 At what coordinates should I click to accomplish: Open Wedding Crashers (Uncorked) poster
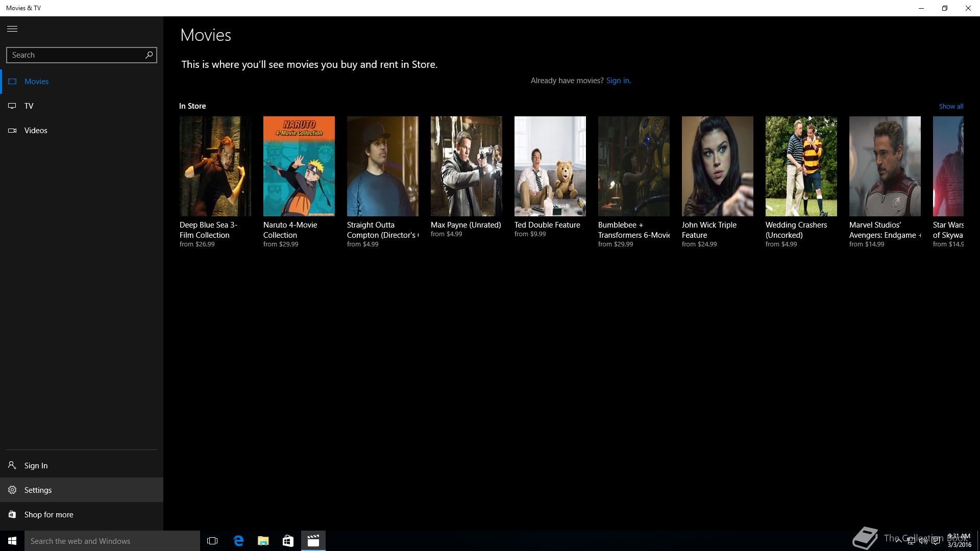801,166
